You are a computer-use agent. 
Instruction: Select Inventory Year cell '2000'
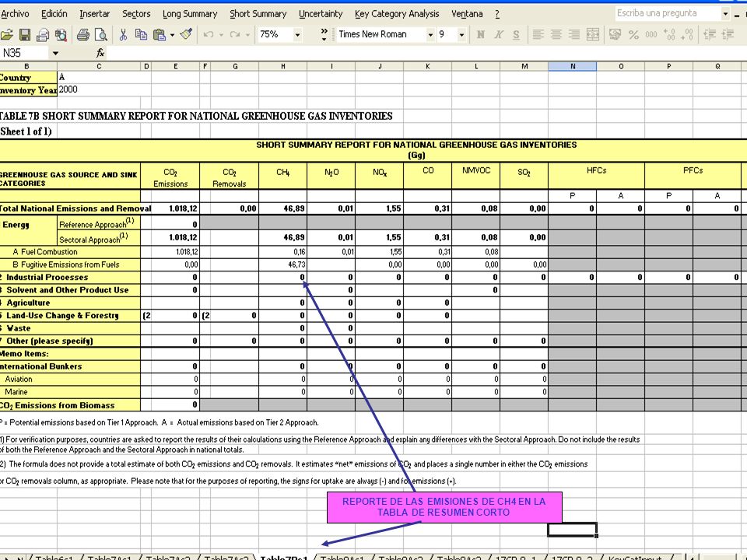tap(99, 89)
